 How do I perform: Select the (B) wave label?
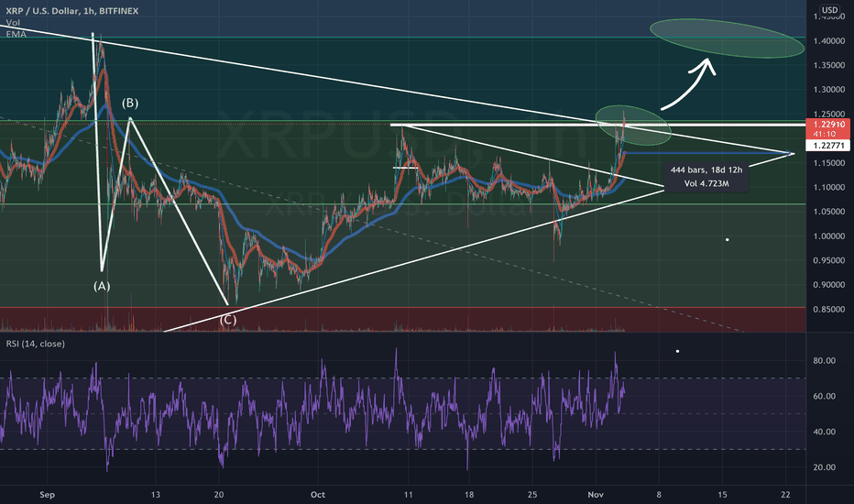point(129,103)
